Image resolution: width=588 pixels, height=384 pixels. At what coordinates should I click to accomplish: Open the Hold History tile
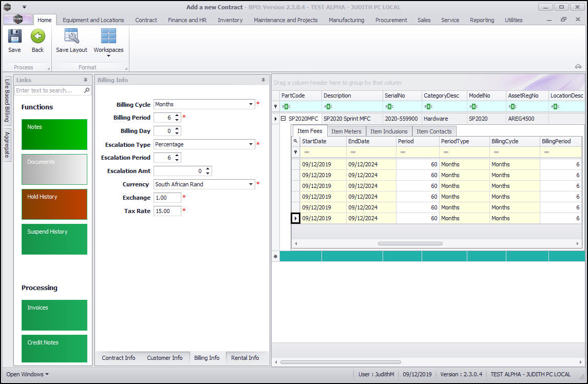point(54,204)
